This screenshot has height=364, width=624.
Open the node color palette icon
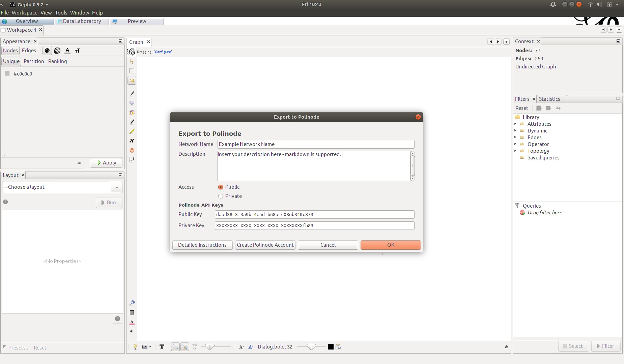[x=47, y=51]
